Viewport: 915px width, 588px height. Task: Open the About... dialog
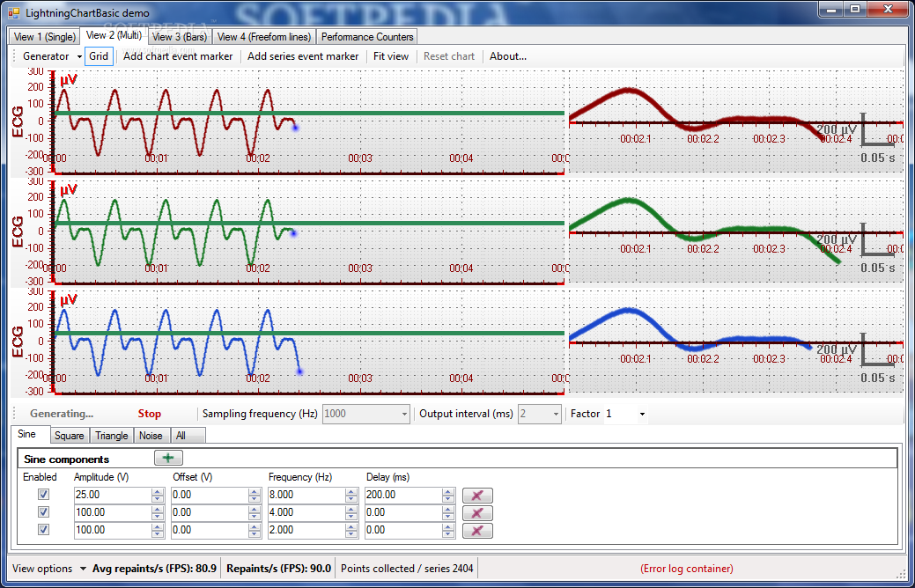(x=507, y=56)
